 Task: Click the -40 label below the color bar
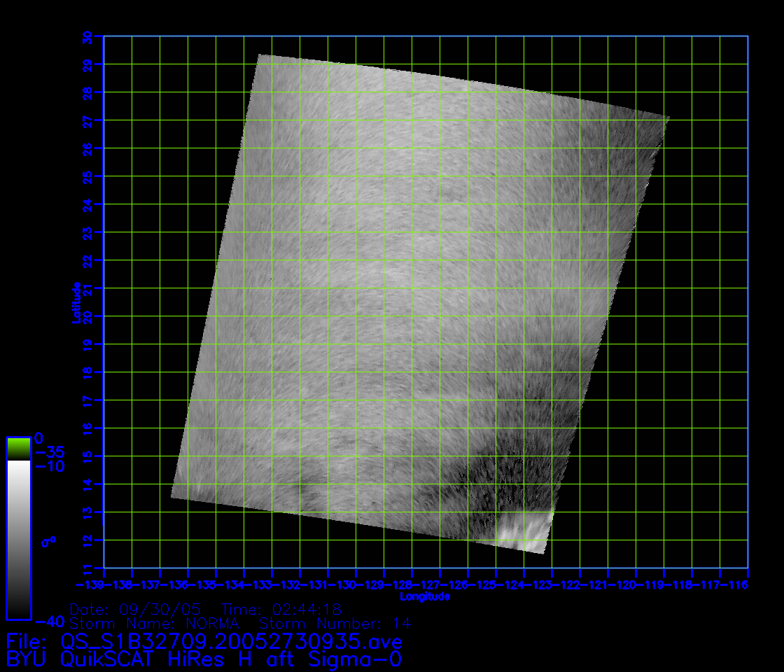click(48, 622)
